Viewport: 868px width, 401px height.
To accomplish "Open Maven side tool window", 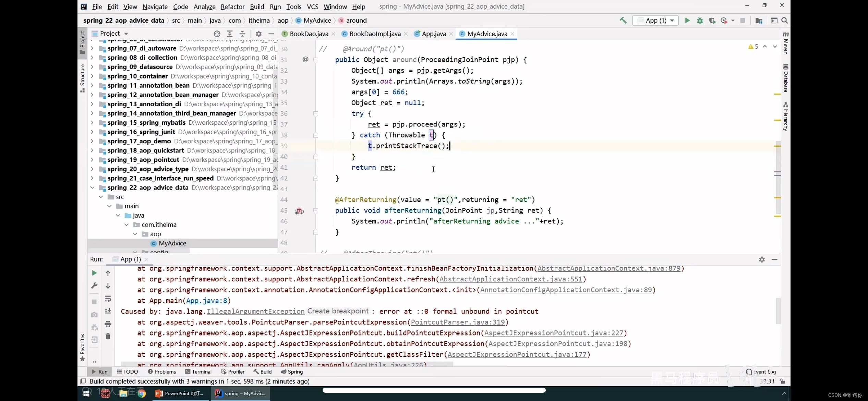I will pyautogui.click(x=785, y=43).
